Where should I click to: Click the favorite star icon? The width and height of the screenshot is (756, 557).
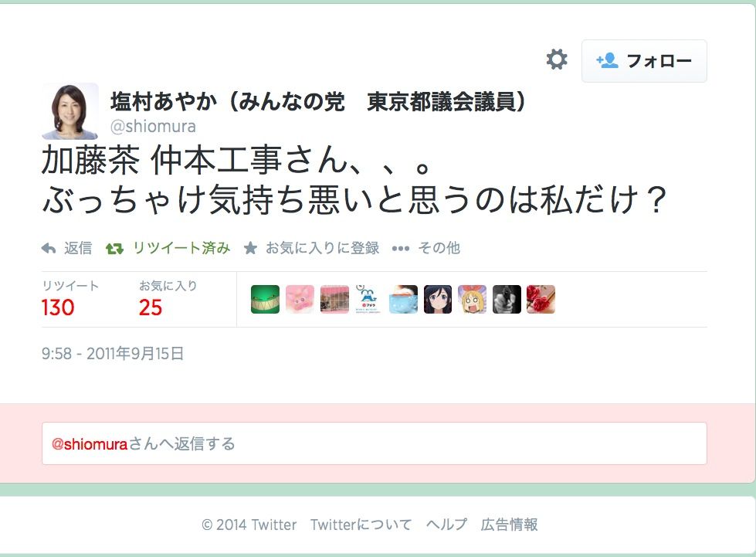(x=250, y=248)
